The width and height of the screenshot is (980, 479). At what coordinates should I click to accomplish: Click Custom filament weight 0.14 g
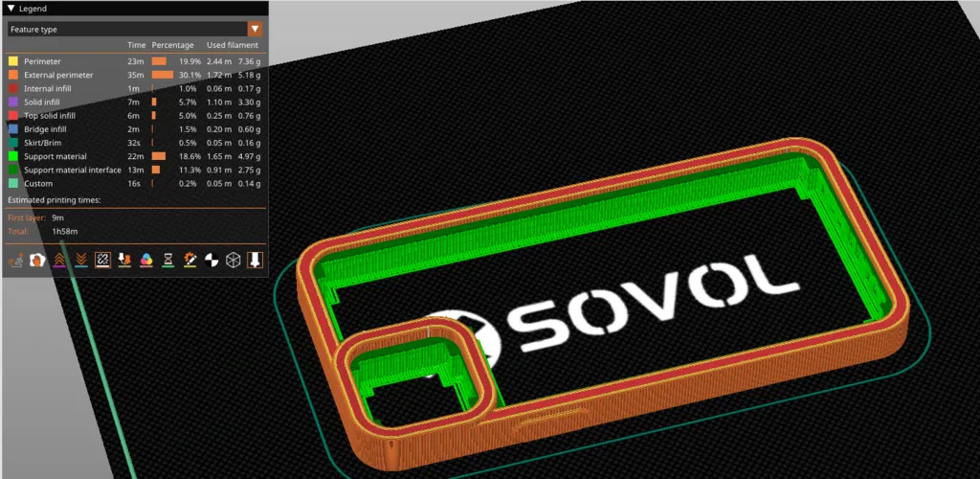(x=249, y=184)
